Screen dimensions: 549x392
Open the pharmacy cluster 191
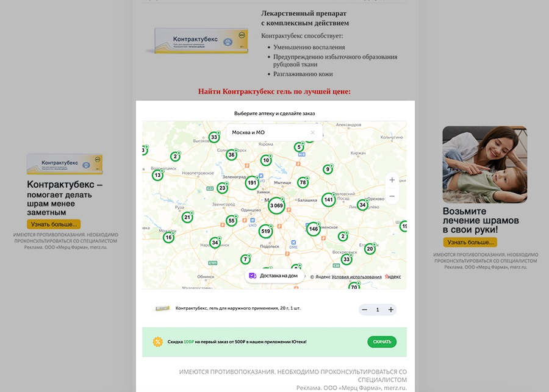252,183
